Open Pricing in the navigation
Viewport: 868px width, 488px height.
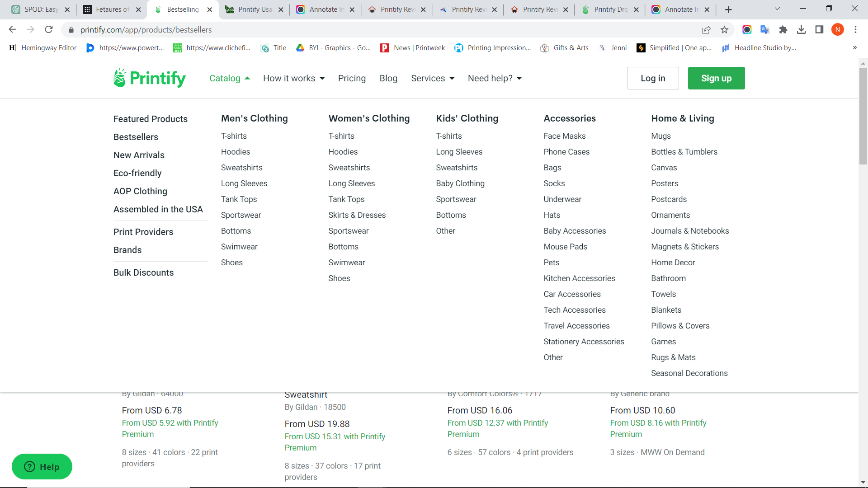(352, 78)
